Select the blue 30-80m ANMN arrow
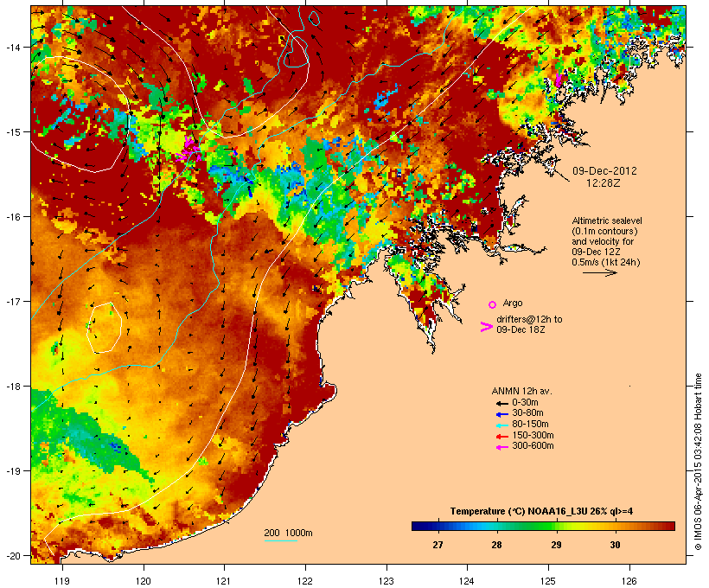Image resolution: width=709 pixels, height=588 pixels. tap(501, 413)
